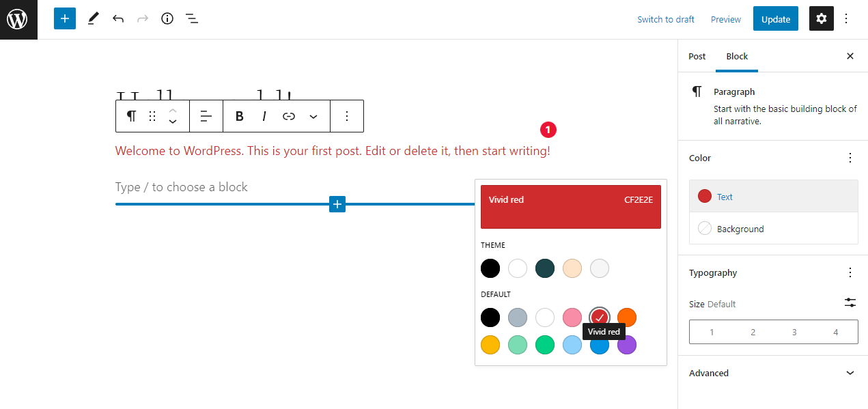This screenshot has width=868, height=409.
Task: Toggle the settings gear sidebar
Action: click(x=822, y=19)
